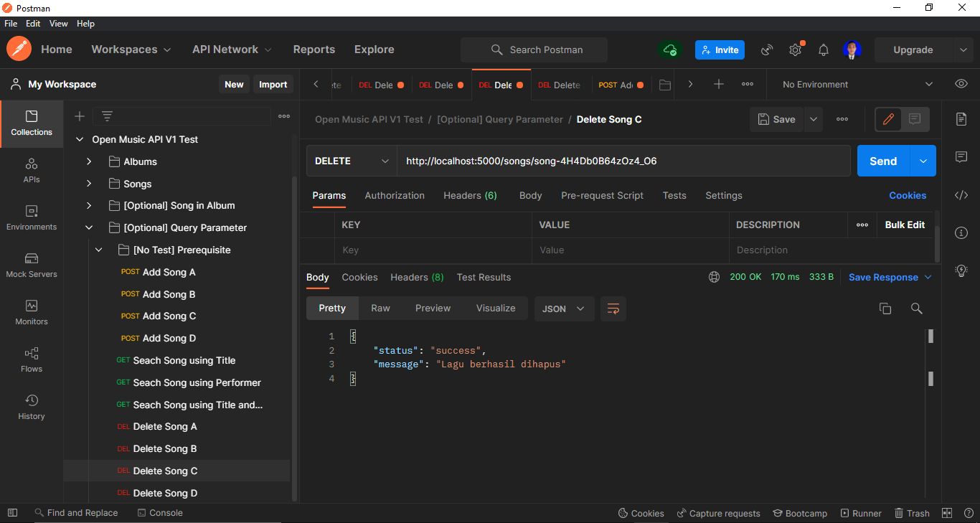Open Mock Servers in the sidebar
This screenshot has height=523, width=980.
[x=32, y=265]
